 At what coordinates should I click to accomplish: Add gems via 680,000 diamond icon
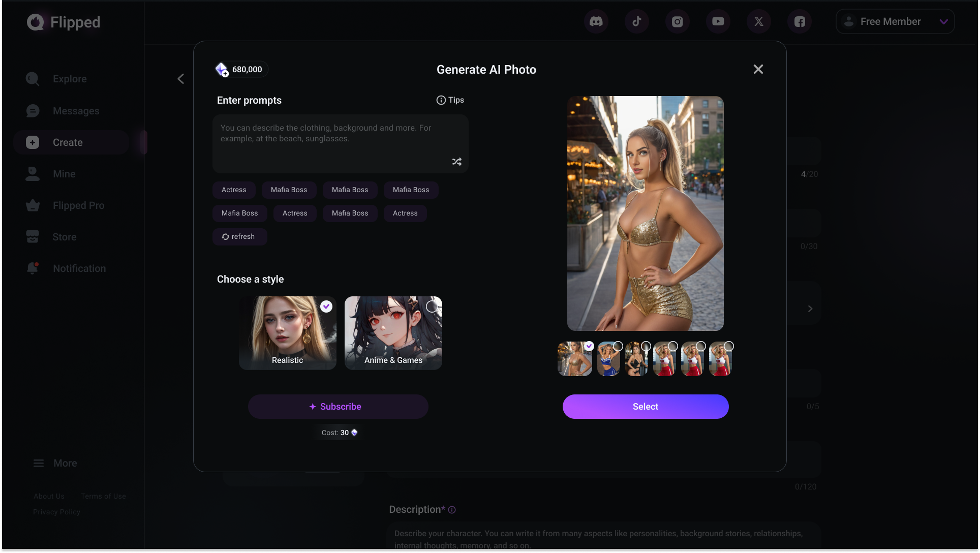click(x=222, y=70)
